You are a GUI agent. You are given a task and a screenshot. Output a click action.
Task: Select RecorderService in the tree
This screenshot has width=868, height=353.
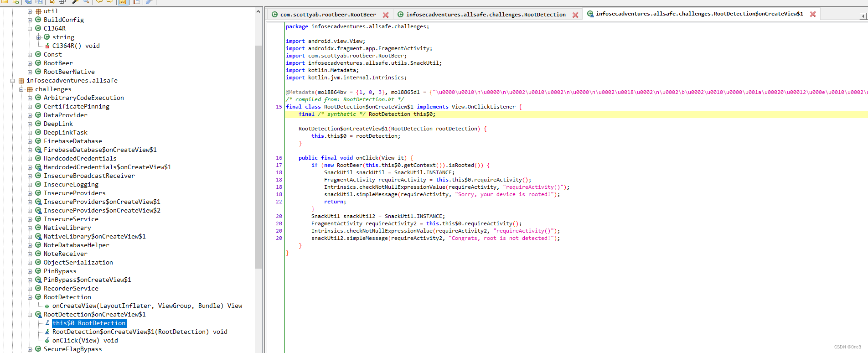click(71, 288)
